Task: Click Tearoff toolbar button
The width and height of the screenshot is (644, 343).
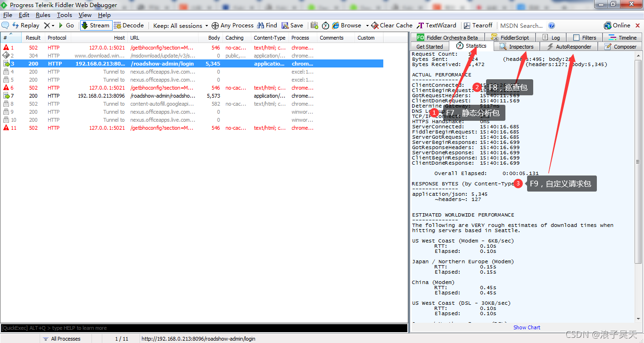Action: pos(478,25)
